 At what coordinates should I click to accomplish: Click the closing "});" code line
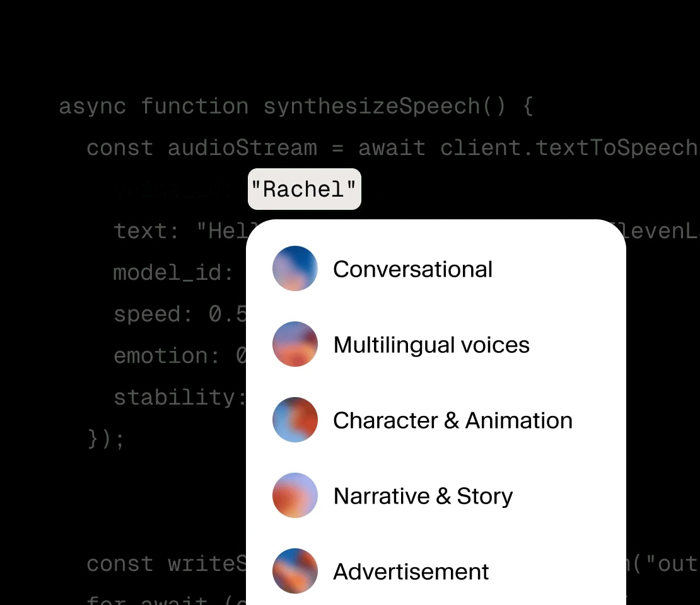tap(106, 438)
